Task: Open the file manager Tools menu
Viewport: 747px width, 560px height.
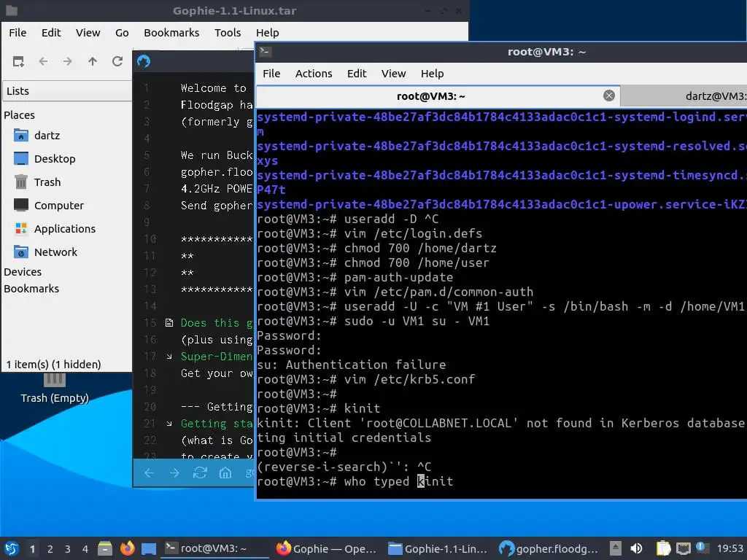Action: (228, 32)
